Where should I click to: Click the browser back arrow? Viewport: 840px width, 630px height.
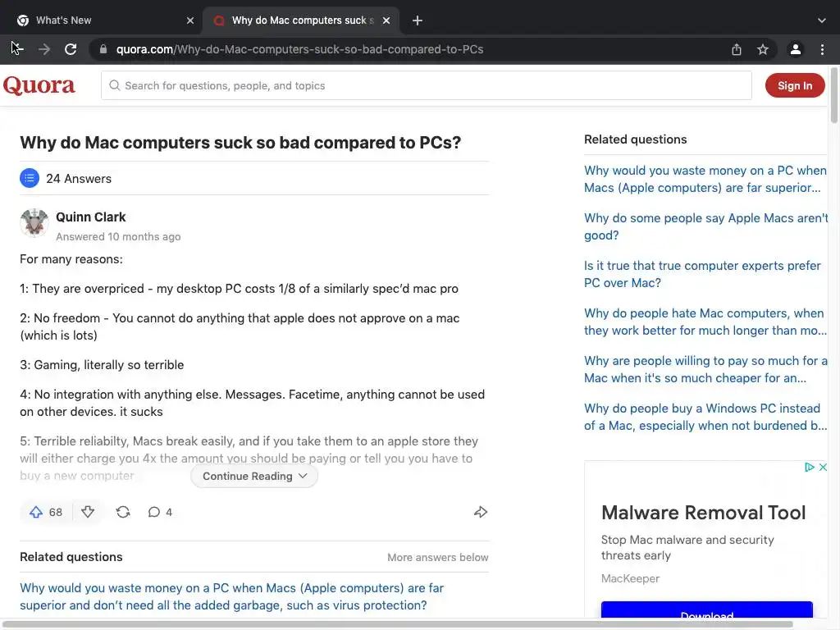17,49
